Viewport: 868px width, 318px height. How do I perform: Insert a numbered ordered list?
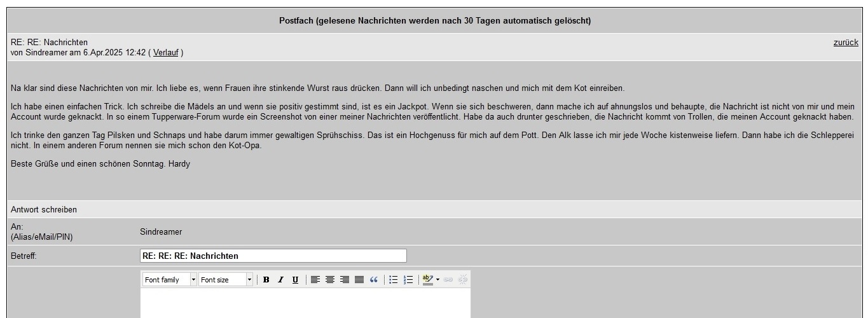click(408, 280)
